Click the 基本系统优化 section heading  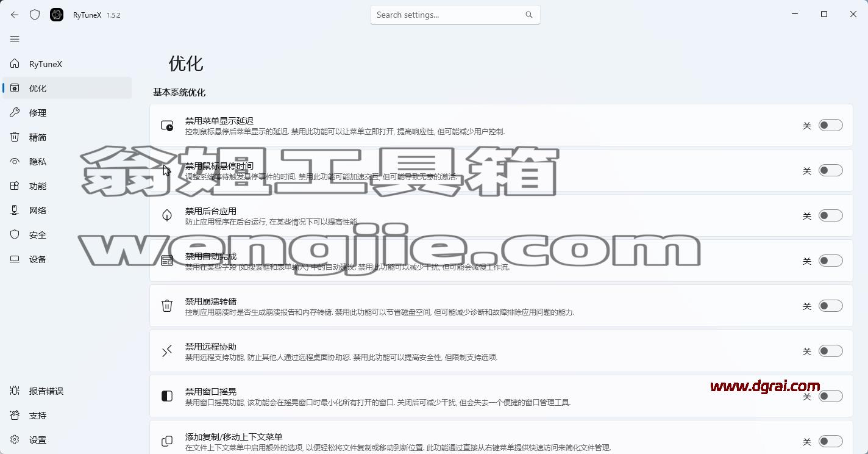pyautogui.click(x=179, y=92)
